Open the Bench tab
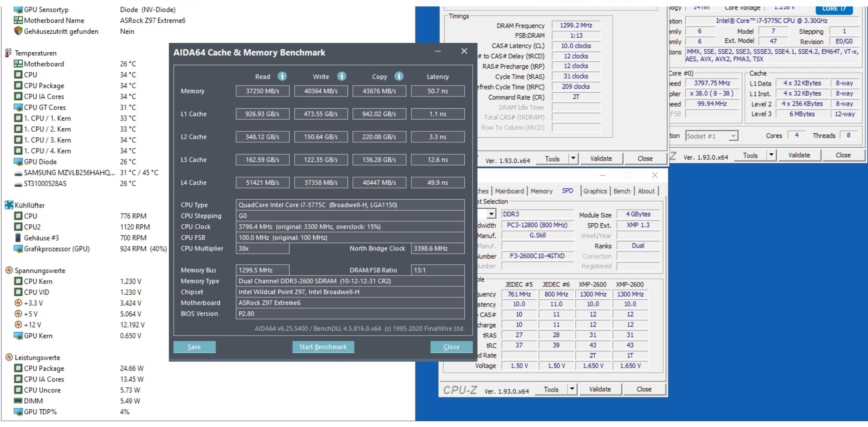 (x=622, y=191)
